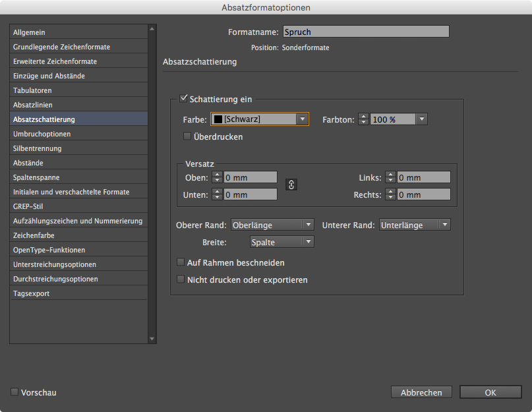The height and width of the screenshot is (412, 532).
Task: Open the Breite dropdown
Action: 281,242
